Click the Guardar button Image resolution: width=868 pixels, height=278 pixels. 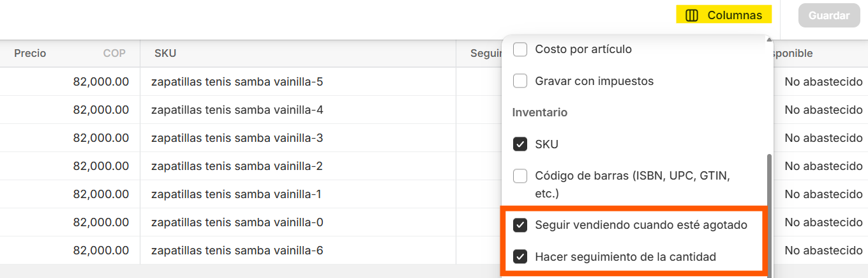pos(829,15)
